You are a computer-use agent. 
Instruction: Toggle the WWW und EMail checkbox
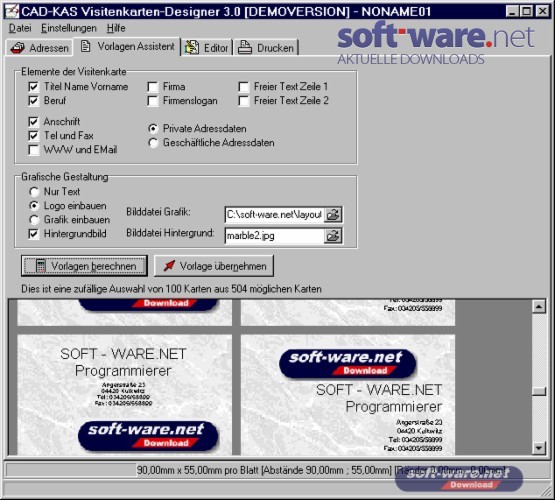click(x=34, y=150)
